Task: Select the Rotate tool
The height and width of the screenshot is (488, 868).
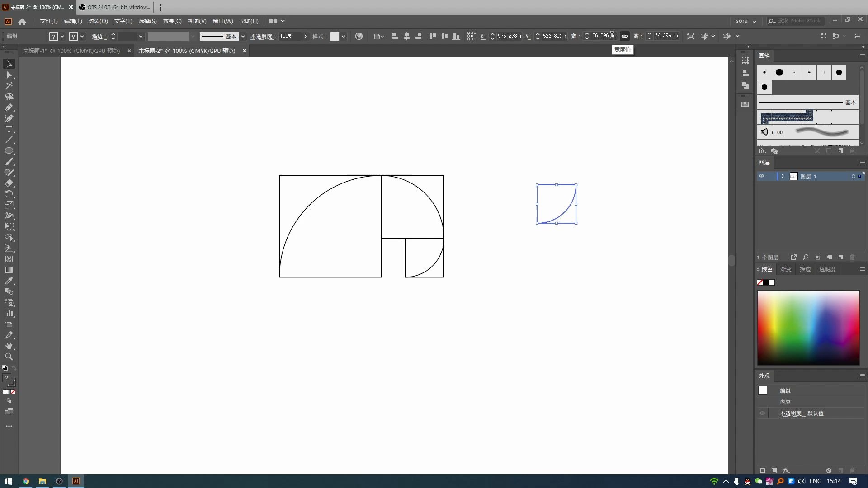Action: [x=9, y=194]
